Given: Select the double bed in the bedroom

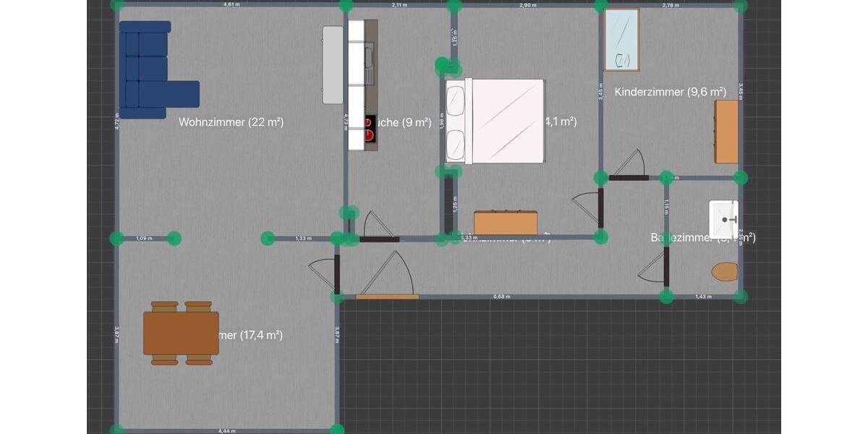Looking at the screenshot, I should [x=495, y=122].
